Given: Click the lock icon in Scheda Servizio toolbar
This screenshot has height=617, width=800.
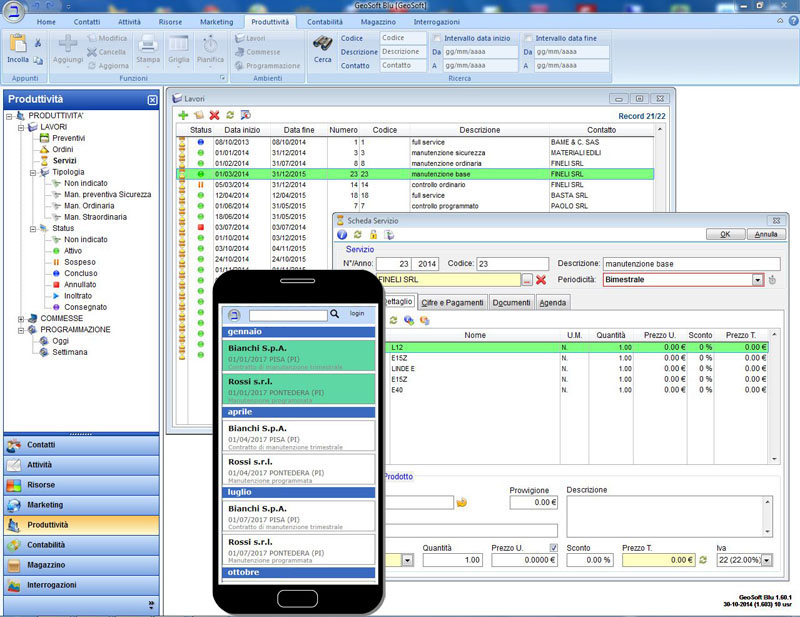Looking at the screenshot, I should tap(373, 235).
